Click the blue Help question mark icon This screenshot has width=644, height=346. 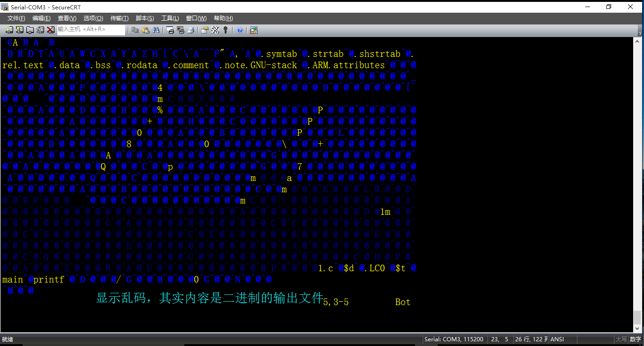coord(240,30)
